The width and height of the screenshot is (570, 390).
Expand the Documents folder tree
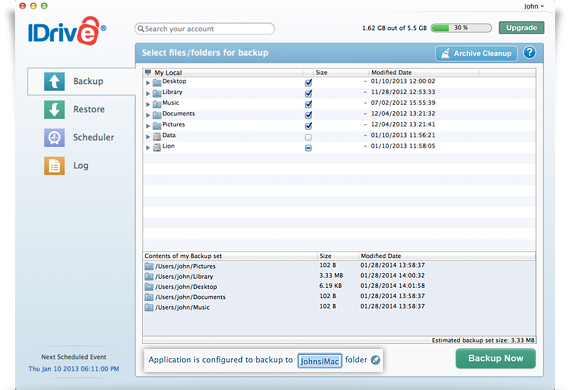pos(148,115)
